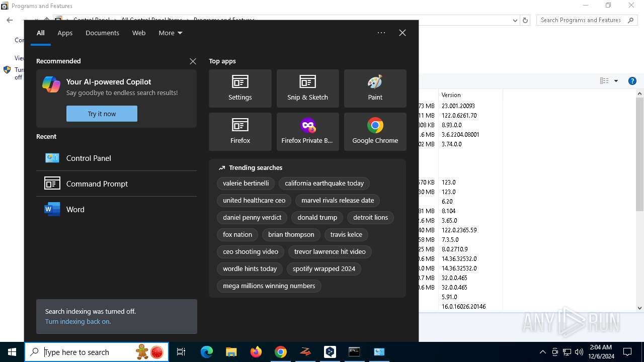The height and width of the screenshot is (362, 644).
Task: Search trending 'travis kelce'
Action: click(x=346, y=234)
